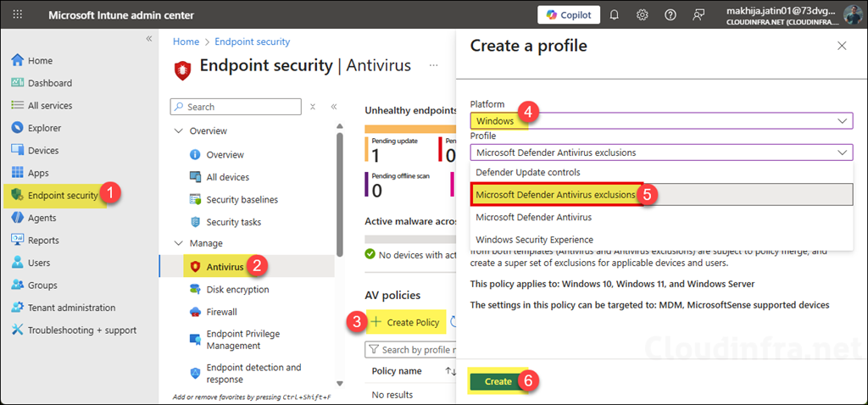Go to Home in left navigation
This screenshot has width=868, height=405.
40,60
